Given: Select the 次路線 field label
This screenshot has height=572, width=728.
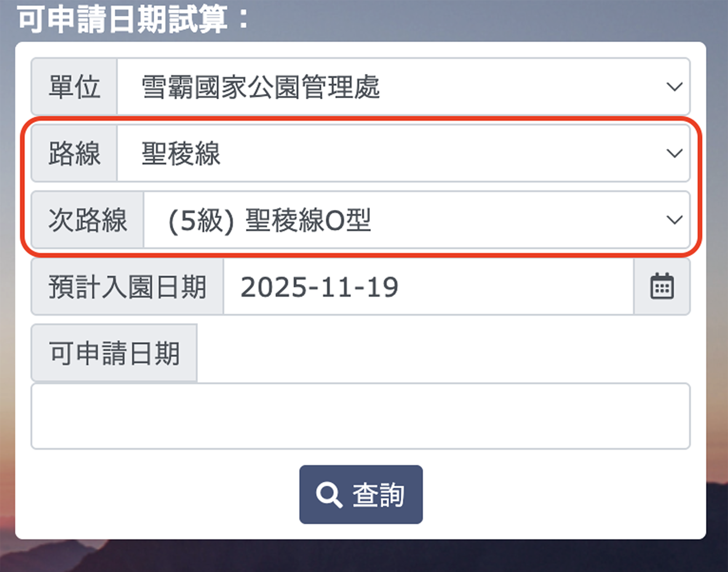Looking at the screenshot, I should click(87, 220).
